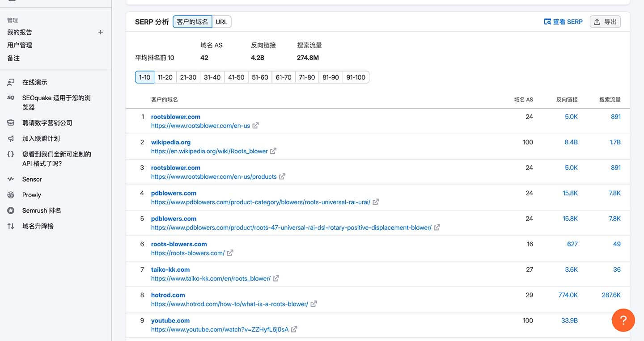Select the 11-20 ranking range tab

click(165, 77)
